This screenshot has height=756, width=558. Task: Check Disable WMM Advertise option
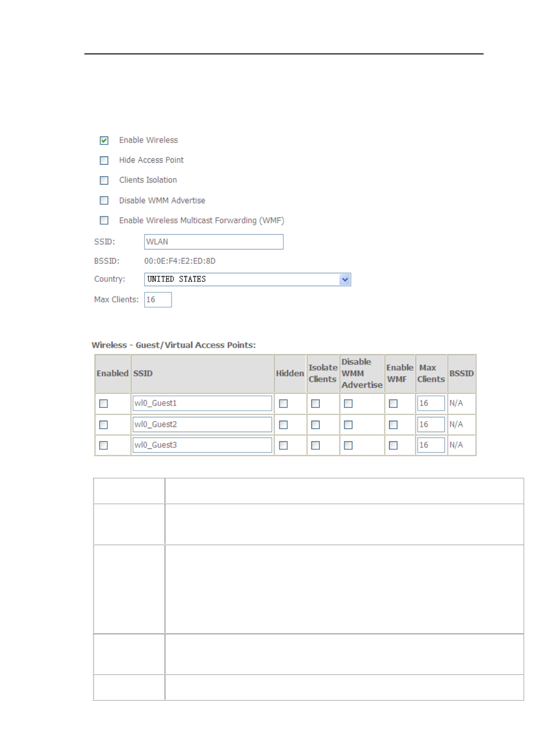tap(104, 200)
